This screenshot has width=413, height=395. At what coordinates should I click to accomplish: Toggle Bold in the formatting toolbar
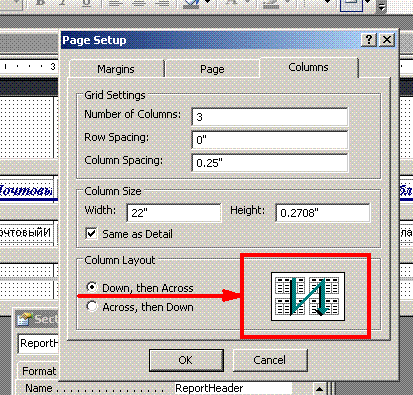point(41,3)
